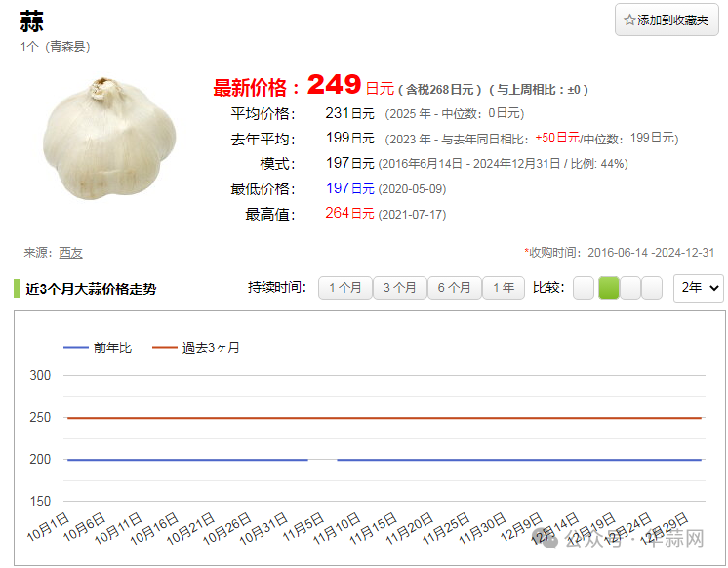Click the 231日元 average price value
The image size is (728, 568).
coord(349,113)
